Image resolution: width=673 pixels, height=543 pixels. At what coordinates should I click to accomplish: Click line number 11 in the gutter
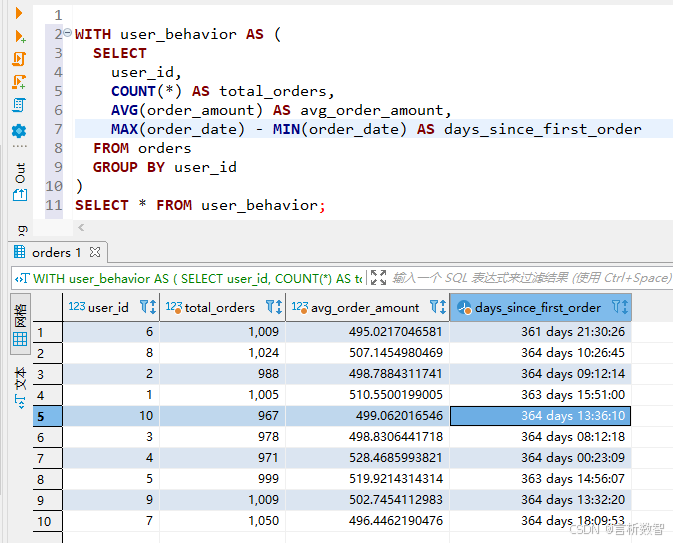[54, 205]
